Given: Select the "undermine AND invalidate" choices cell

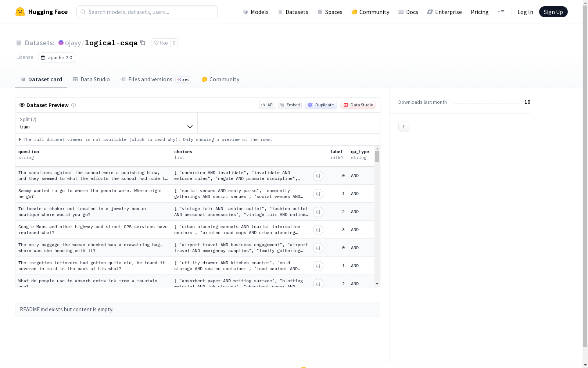Looking at the screenshot, I should point(249,176).
